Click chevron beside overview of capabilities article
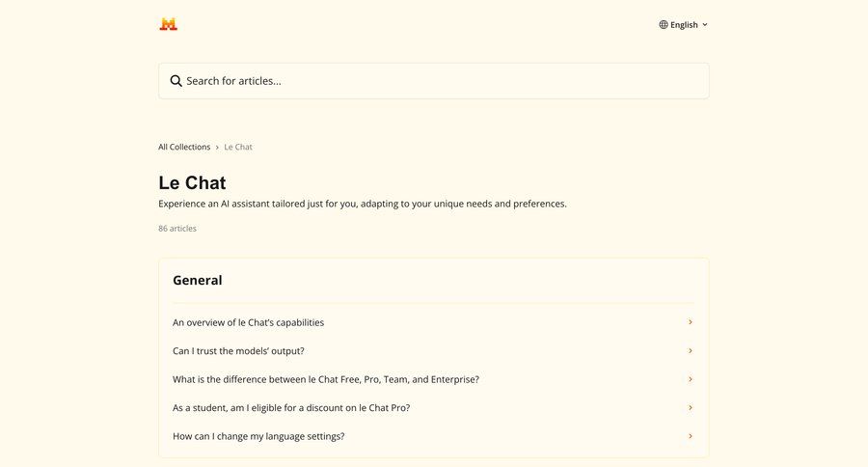868x467 pixels. click(x=691, y=322)
